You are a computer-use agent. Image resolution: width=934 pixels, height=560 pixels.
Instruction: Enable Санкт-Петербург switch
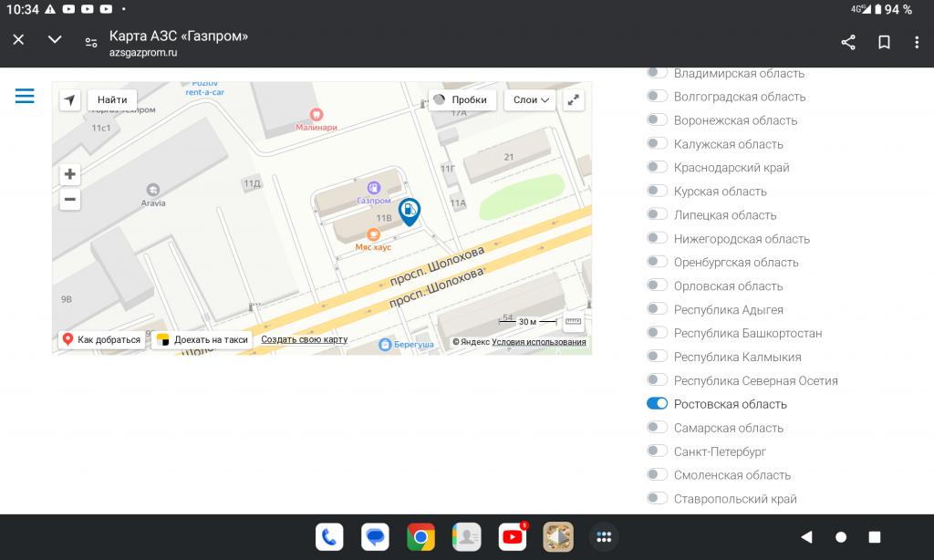657,451
